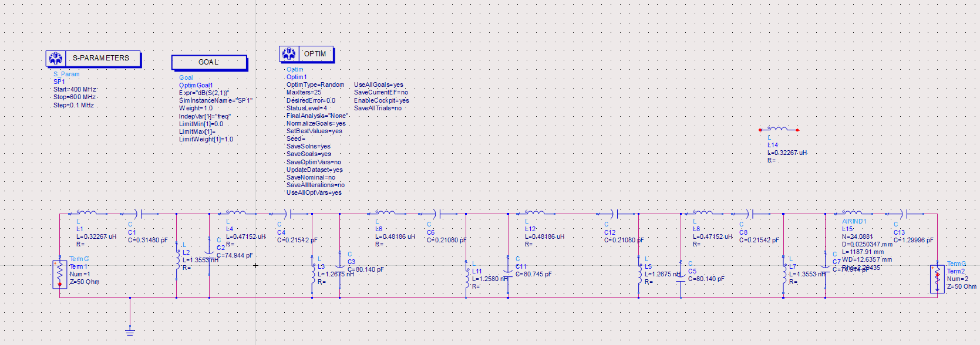The height and width of the screenshot is (345, 980).
Task: Click C13 value C=1.29996 pF
Action: (913, 241)
